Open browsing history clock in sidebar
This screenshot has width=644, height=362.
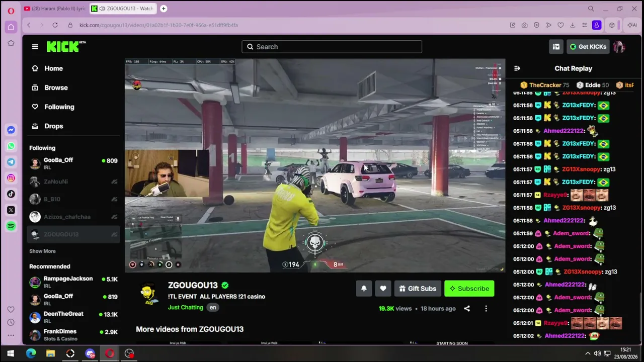click(x=11, y=322)
